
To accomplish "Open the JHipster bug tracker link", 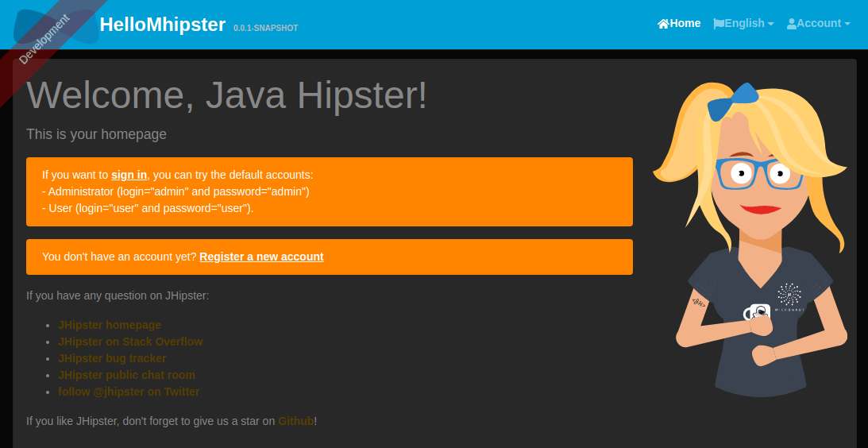I will click(112, 358).
